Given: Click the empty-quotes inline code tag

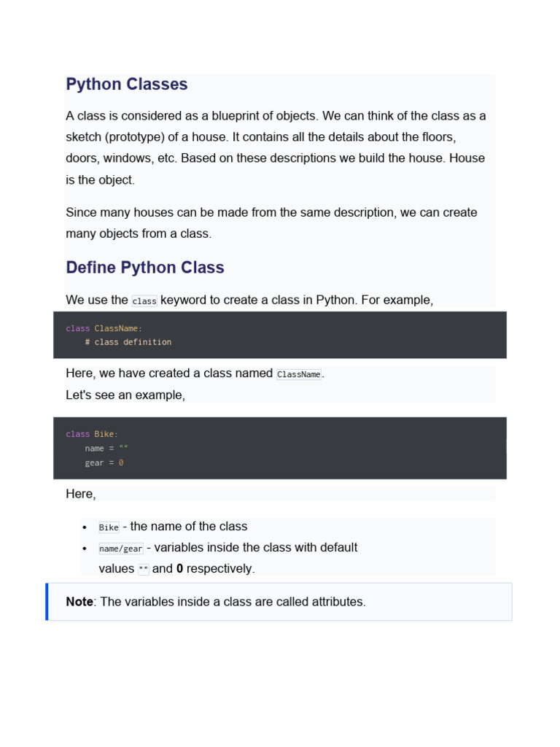Looking at the screenshot, I should point(144,570).
